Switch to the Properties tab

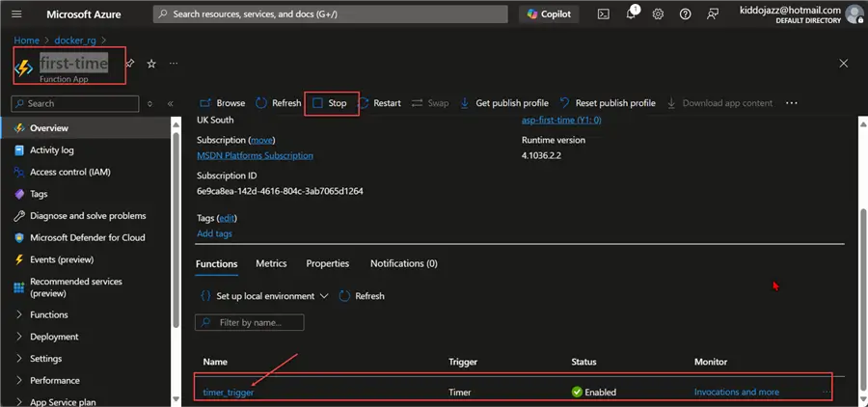(x=328, y=263)
